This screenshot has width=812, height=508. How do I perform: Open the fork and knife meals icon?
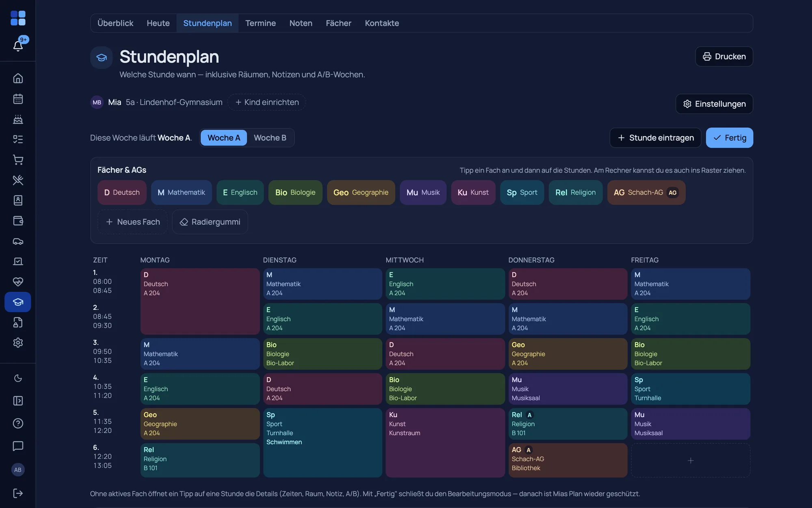pyautogui.click(x=18, y=180)
